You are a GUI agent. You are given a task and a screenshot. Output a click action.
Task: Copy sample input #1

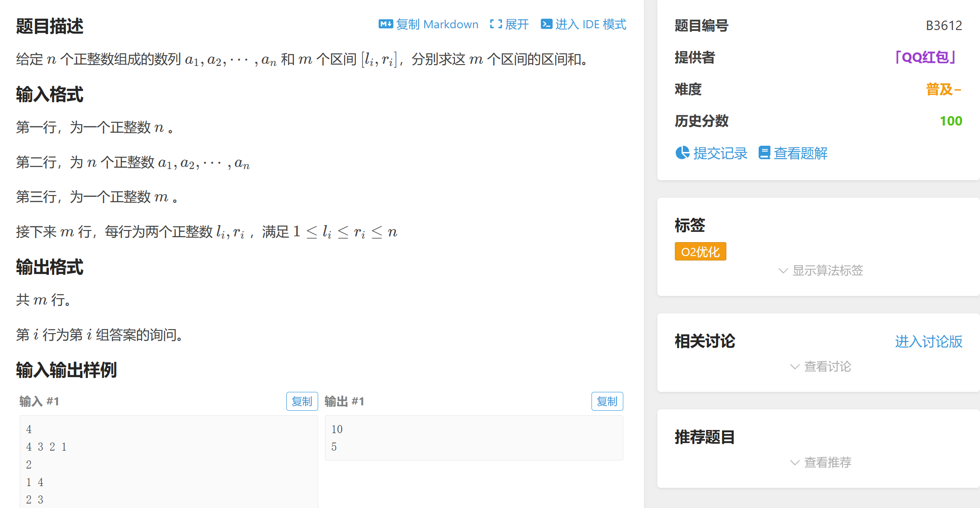tap(302, 401)
